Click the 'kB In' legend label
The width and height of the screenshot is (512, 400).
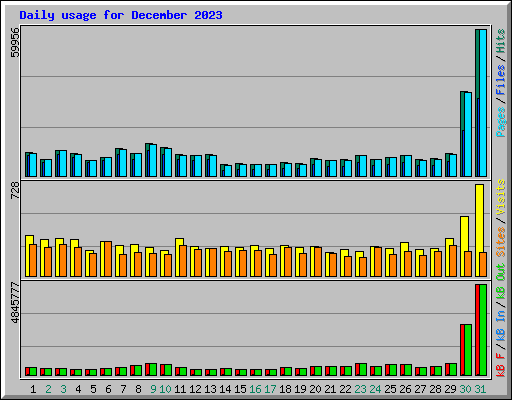501,325
